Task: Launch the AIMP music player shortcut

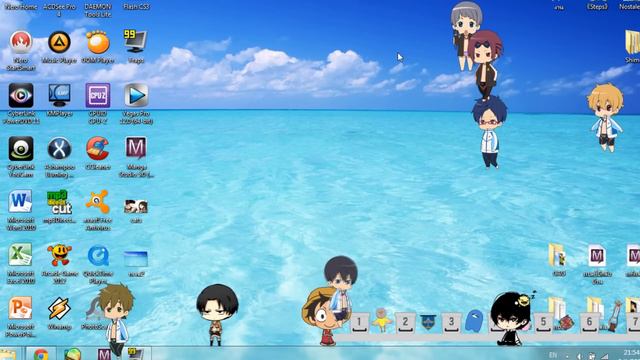Action: (60, 42)
